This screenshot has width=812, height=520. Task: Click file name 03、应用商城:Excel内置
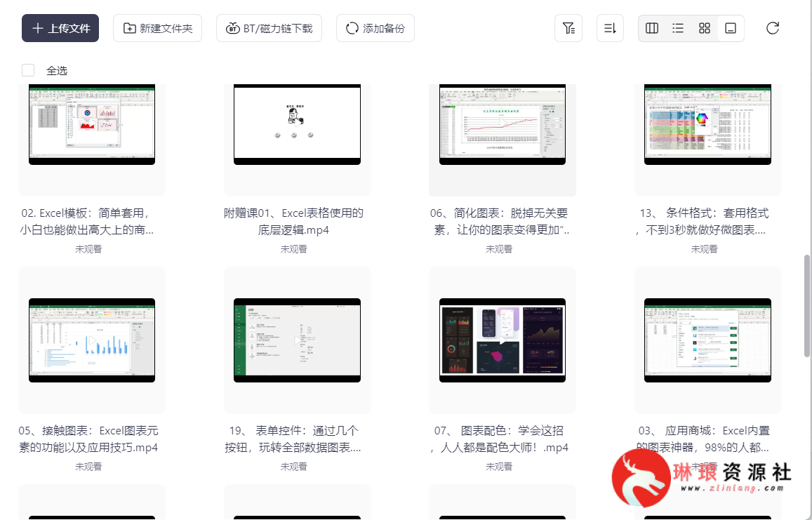703,439
